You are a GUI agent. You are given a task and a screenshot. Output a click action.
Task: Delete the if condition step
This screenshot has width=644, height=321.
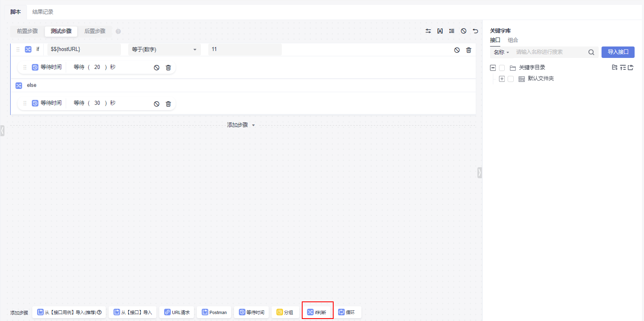(469, 50)
